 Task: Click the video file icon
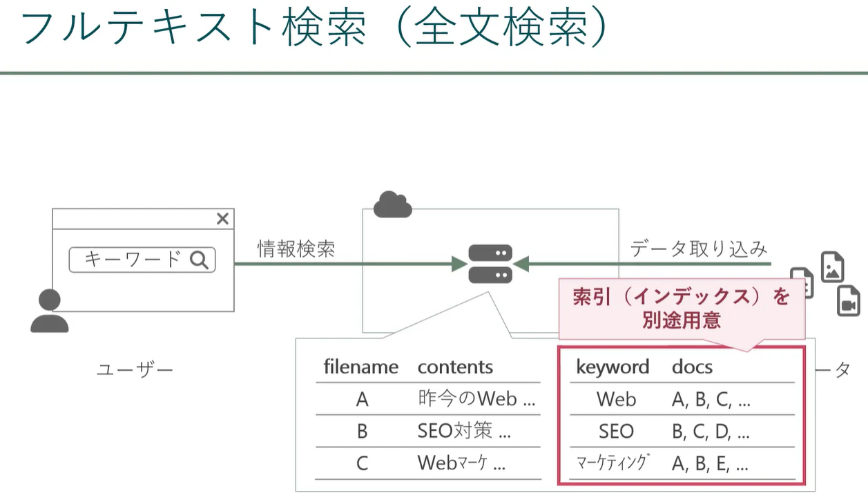pos(848,301)
